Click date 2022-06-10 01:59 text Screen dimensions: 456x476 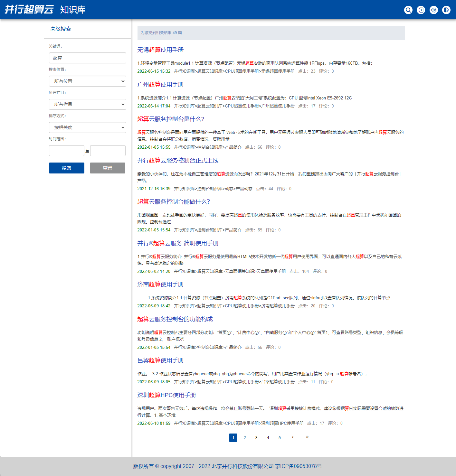(x=154, y=424)
